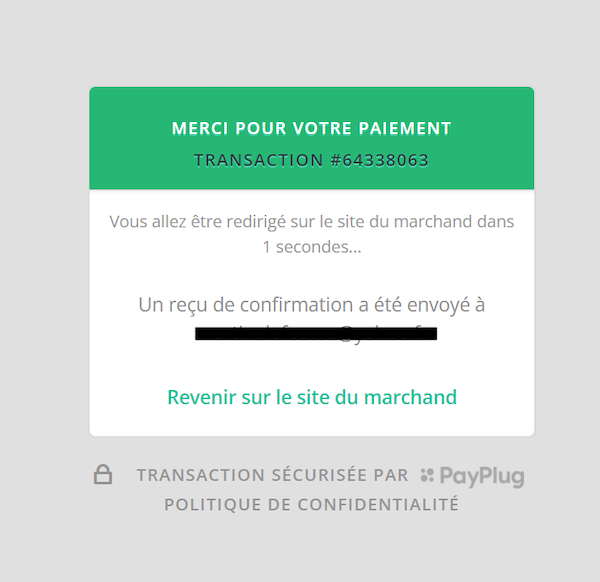Open Revenir sur le site du marchand link
Screen dimensions: 600x582
coord(312,397)
